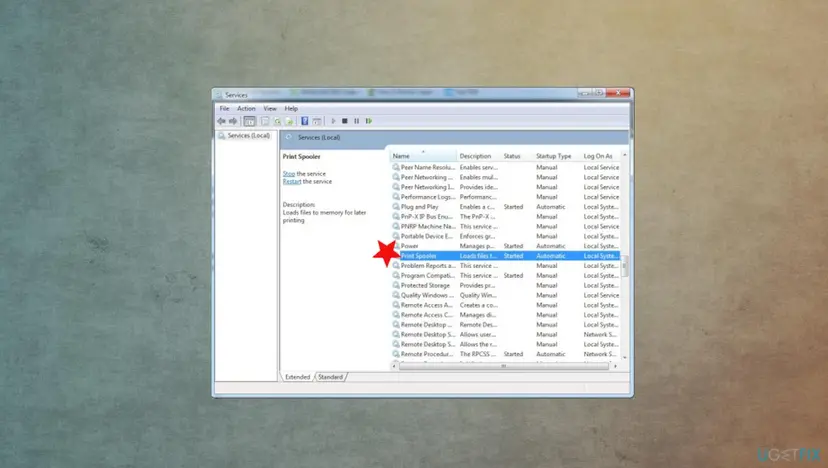Image resolution: width=828 pixels, height=468 pixels.
Task: Click the gear icon beside Portable Device E...
Action: [396, 236]
